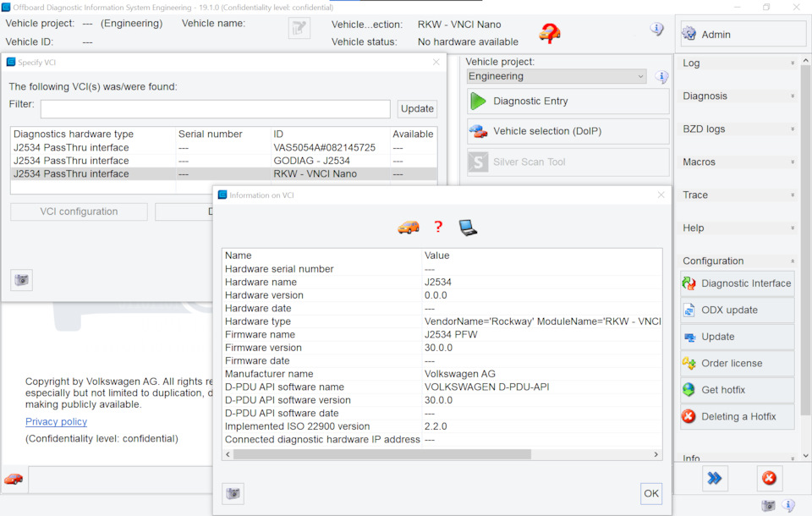Viewport: 812px width, 516px height.
Task: Click Hardware name row J2534
Action: pyautogui.click(x=442, y=282)
